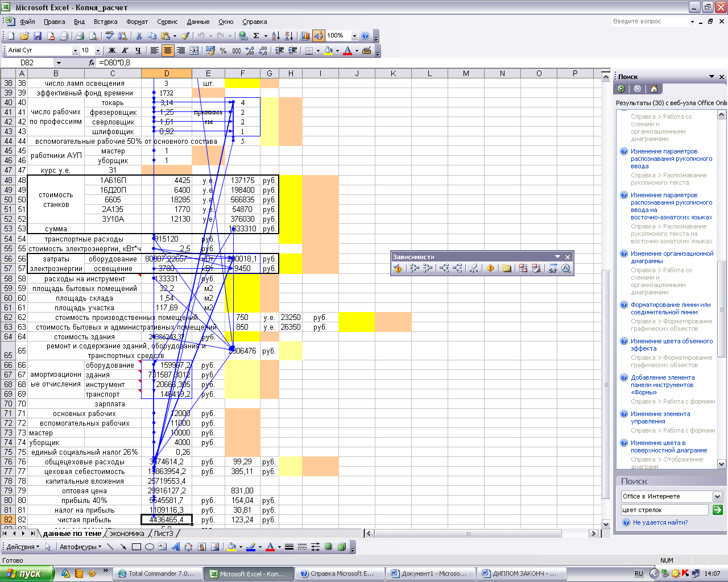The image size is (728, 582).
Task: Apply red font color from formatting toolbar
Action: [348, 51]
